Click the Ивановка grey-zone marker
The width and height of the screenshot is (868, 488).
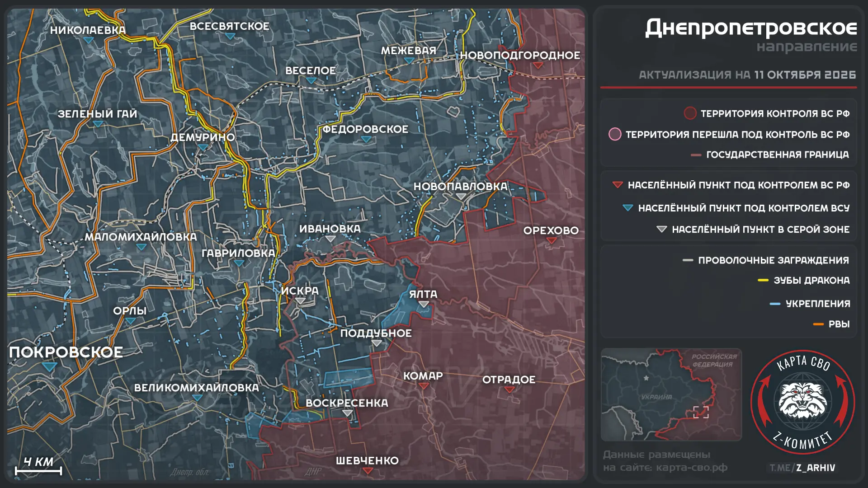tap(330, 239)
